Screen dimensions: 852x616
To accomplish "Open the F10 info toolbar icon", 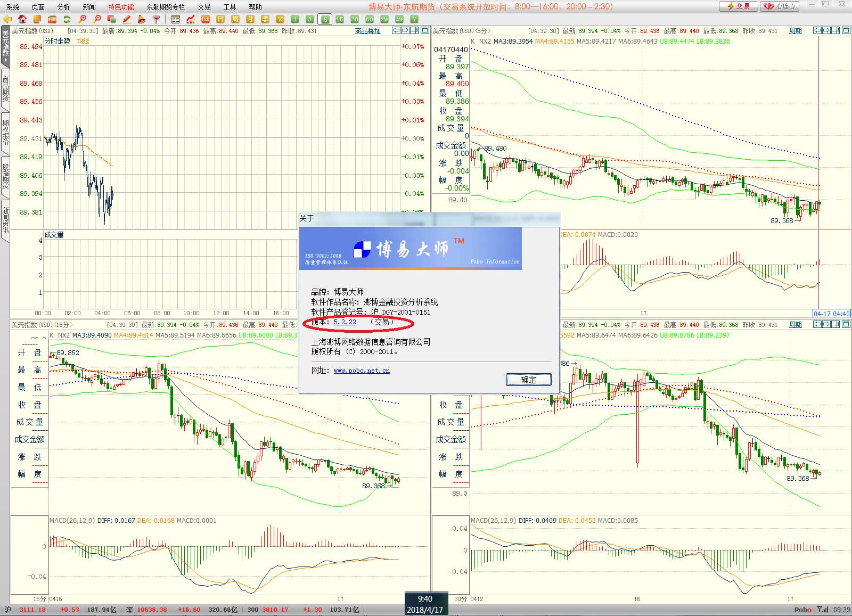I will coord(52,19).
